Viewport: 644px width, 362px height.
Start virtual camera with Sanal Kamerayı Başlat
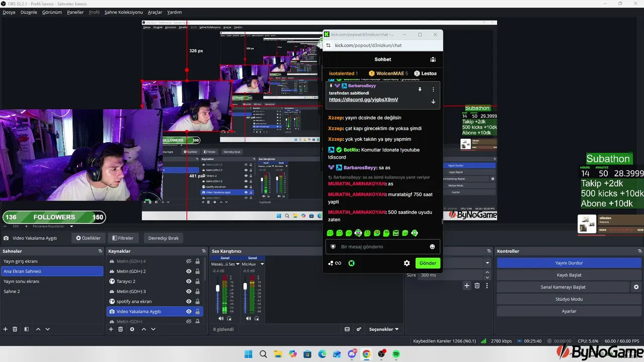(563, 287)
